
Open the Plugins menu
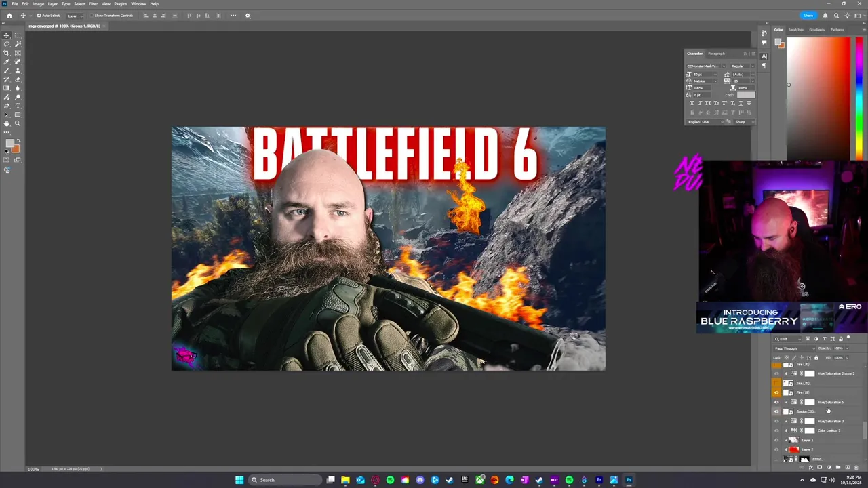coord(120,4)
